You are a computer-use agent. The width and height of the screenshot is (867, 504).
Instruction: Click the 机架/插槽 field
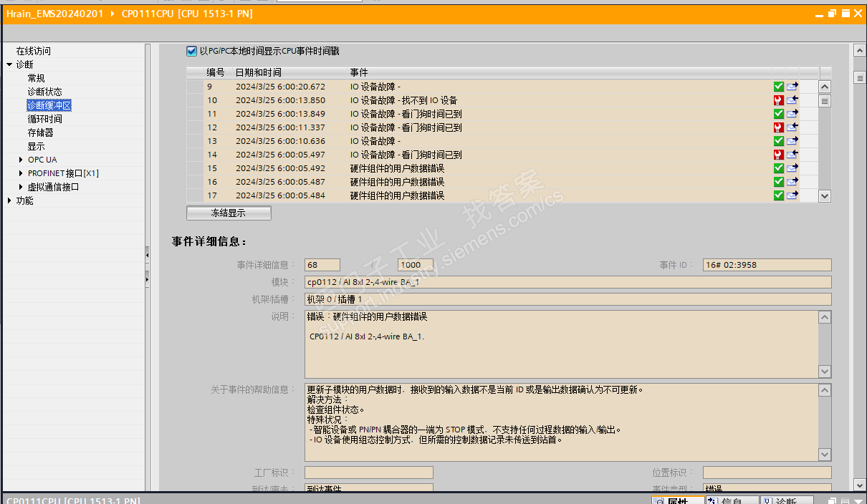pos(567,299)
